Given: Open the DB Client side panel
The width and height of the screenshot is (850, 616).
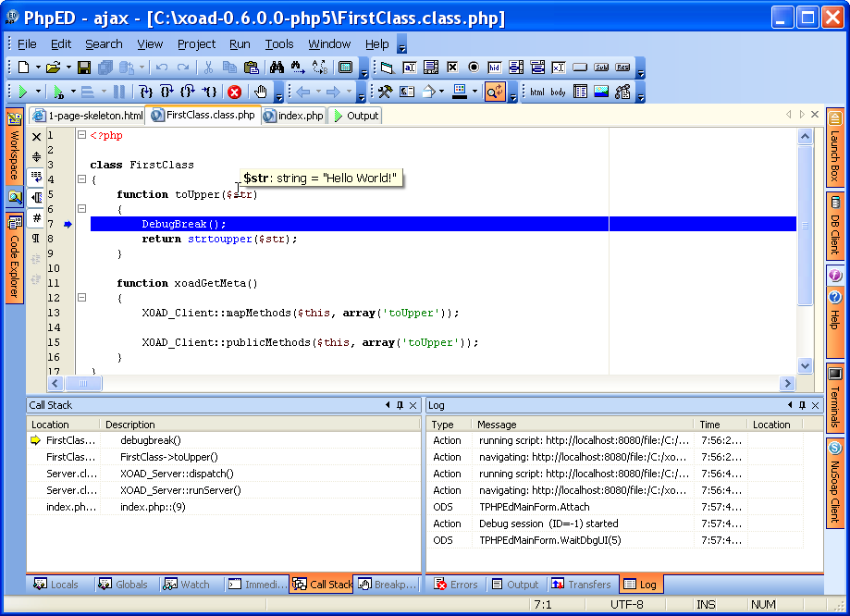Looking at the screenshot, I should (835, 226).
